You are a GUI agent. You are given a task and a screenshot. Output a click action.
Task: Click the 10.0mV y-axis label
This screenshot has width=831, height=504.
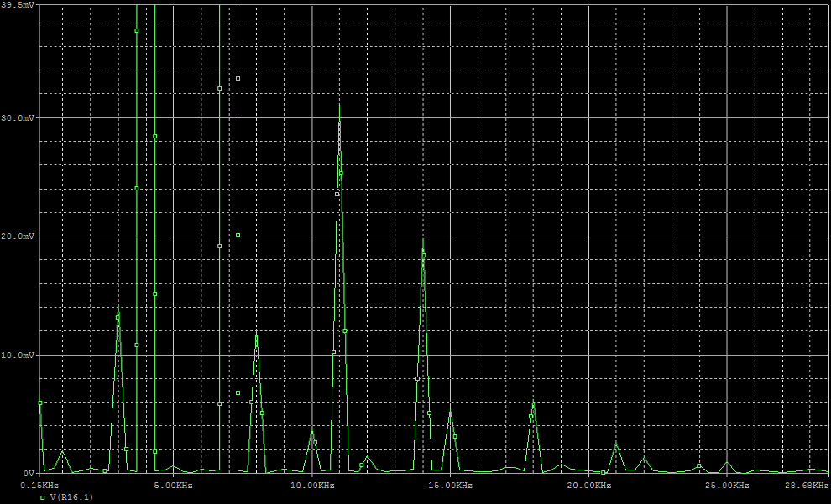pos(19,355)
